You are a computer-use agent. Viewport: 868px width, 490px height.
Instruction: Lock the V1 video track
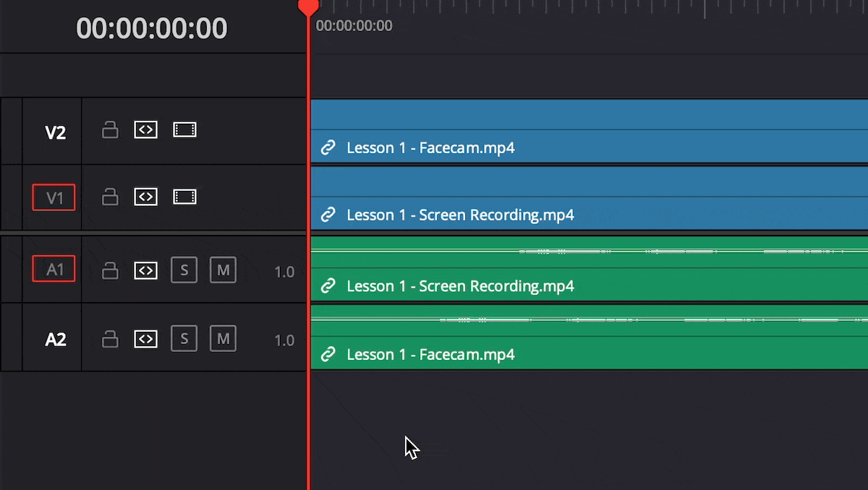[x=110, y=197]
